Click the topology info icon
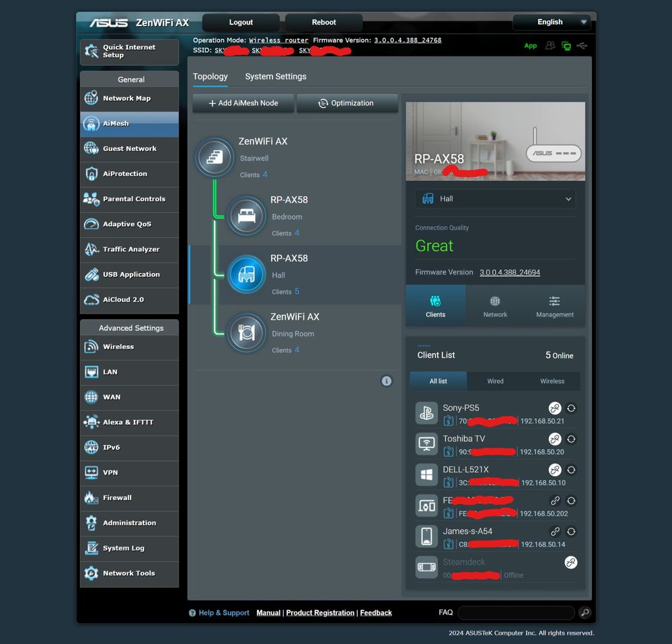The image size is (672, 644). (x=387, y=381)
